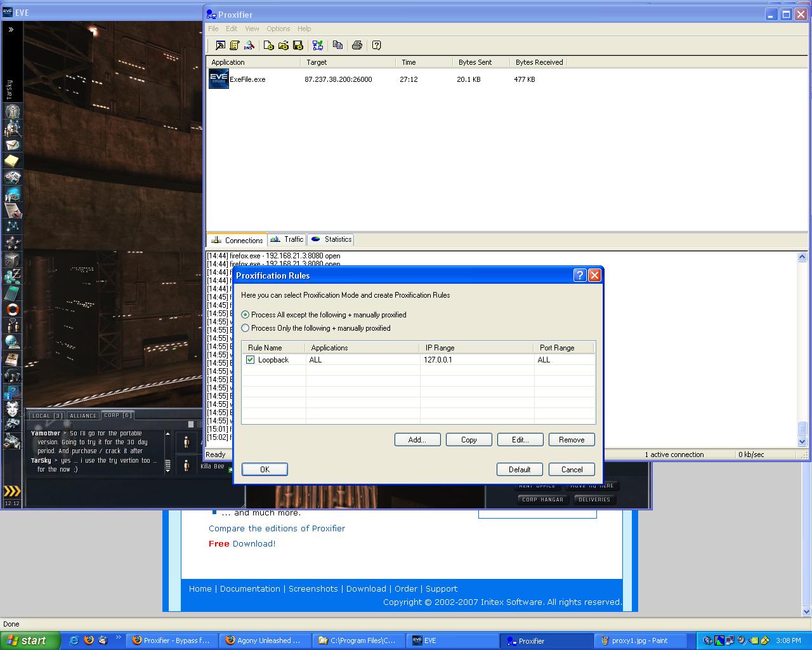
Task: Click the Default button in the dialog
Action: tap(520, 469)
